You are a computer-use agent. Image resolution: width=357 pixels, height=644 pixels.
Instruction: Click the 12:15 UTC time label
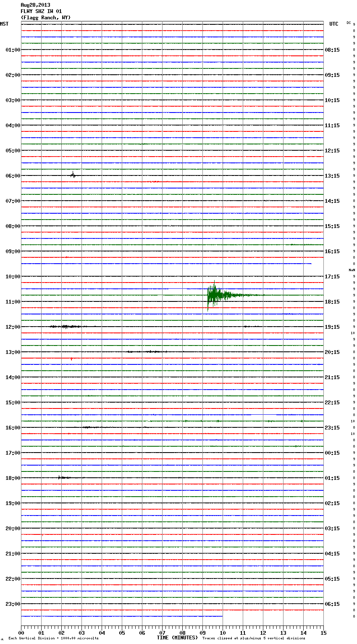click(332, 151)
